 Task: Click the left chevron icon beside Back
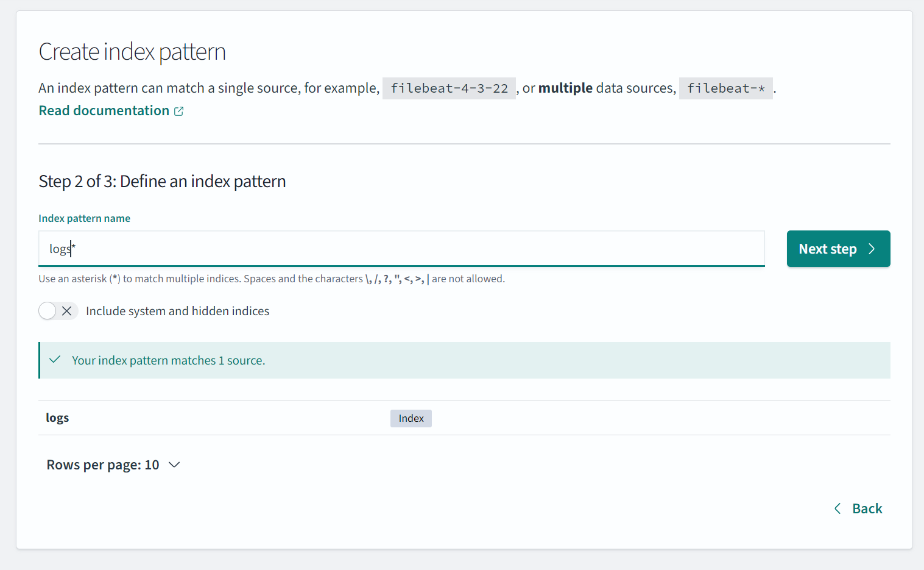(x=838, y=508)
